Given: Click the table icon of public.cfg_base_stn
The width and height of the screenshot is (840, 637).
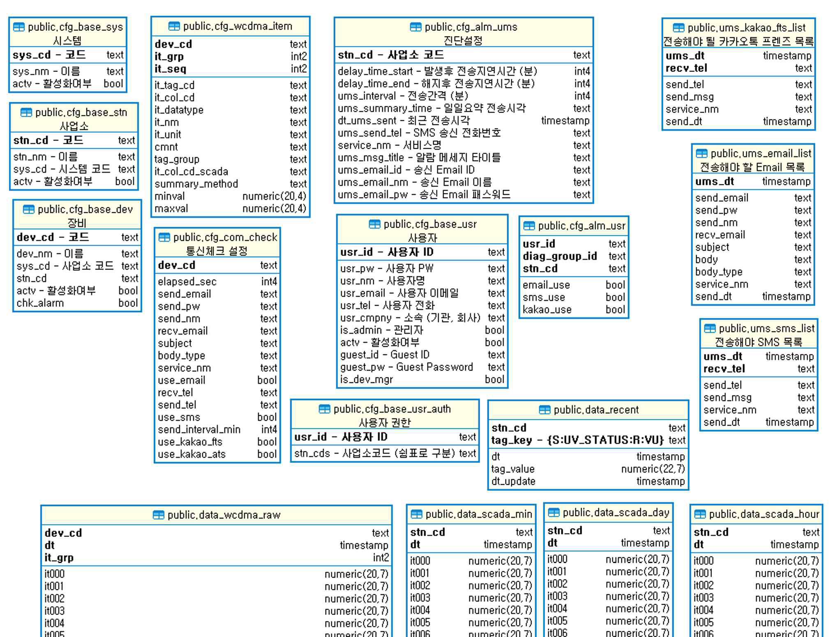Looking at the screenshot, I should (x=26, y=113).
